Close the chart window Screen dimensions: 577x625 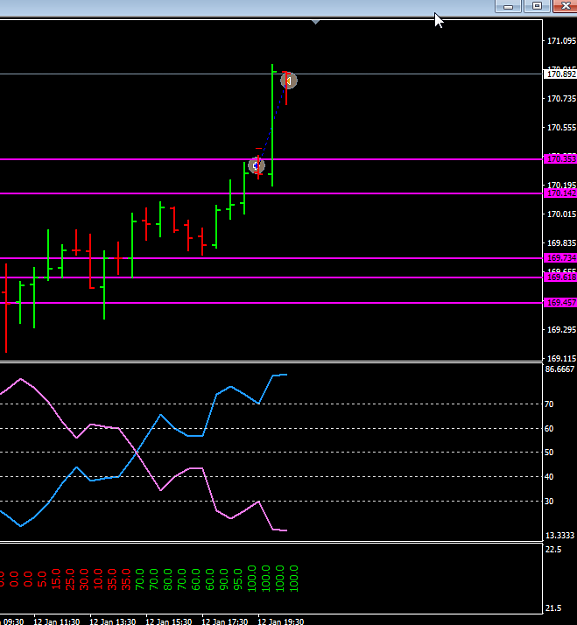(565, 6)
